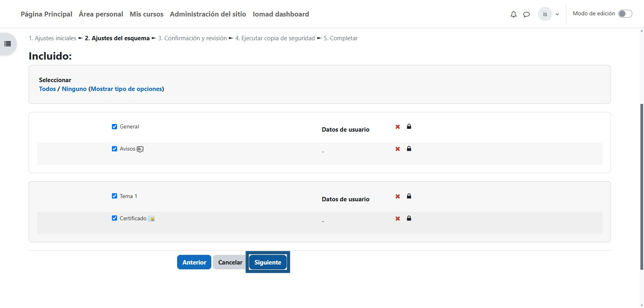Open the notifications bell icon

(513, 14)
